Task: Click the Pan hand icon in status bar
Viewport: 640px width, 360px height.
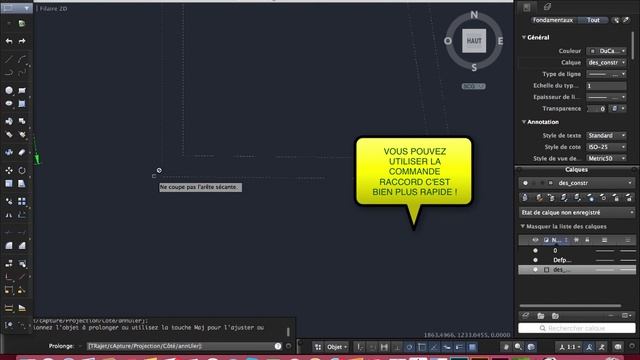Action: (x=506, y=347)
